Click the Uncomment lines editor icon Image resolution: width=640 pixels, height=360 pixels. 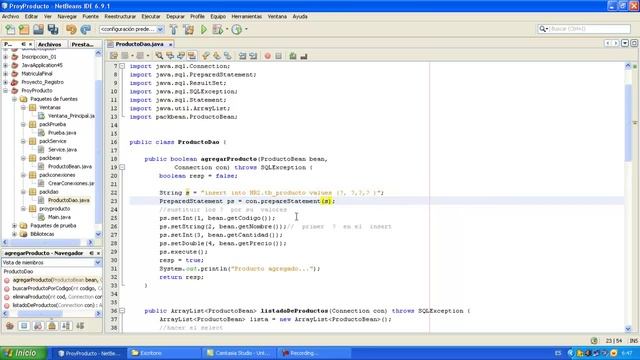[304, 56]
